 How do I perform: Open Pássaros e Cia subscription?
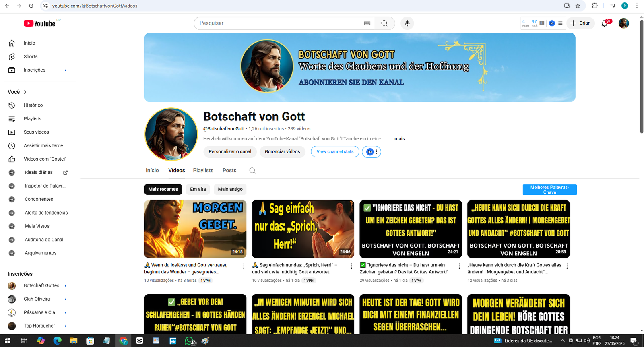click(x=40, y=312)
